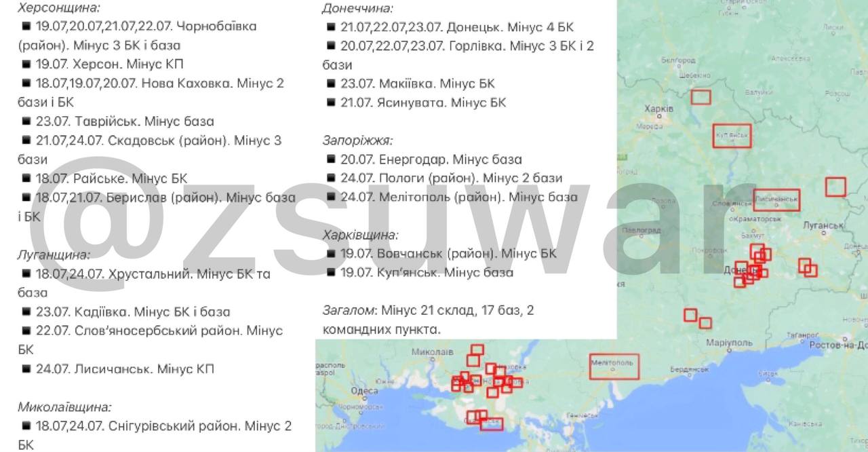Click the bullet beside Енергодар entry

coord(331,159)
